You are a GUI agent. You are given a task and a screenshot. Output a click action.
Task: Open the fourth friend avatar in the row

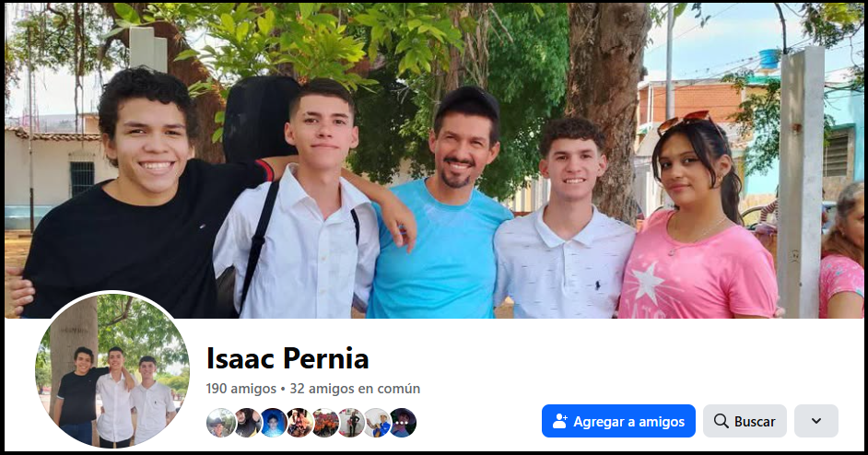click(299, 423)
